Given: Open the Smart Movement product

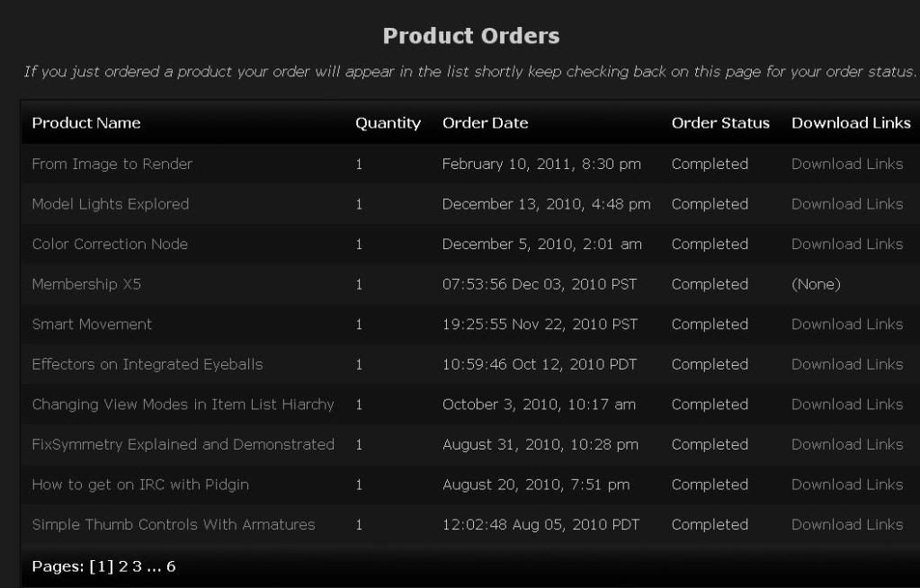Looking at the screenshot, I should [x=92, y=324].
